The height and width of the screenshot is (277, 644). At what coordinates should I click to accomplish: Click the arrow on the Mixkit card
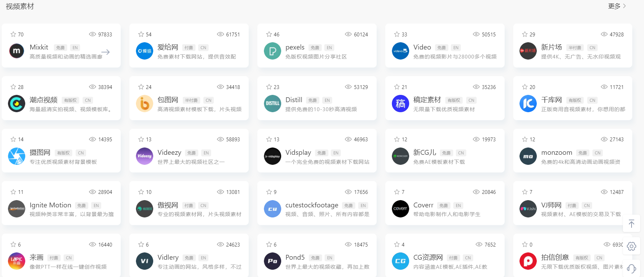click(105, 52)
